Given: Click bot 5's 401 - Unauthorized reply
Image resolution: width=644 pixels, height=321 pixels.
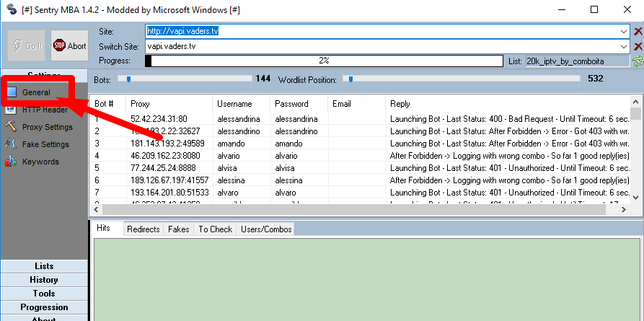Looking at the screenshot, I should tap(509, 168).
